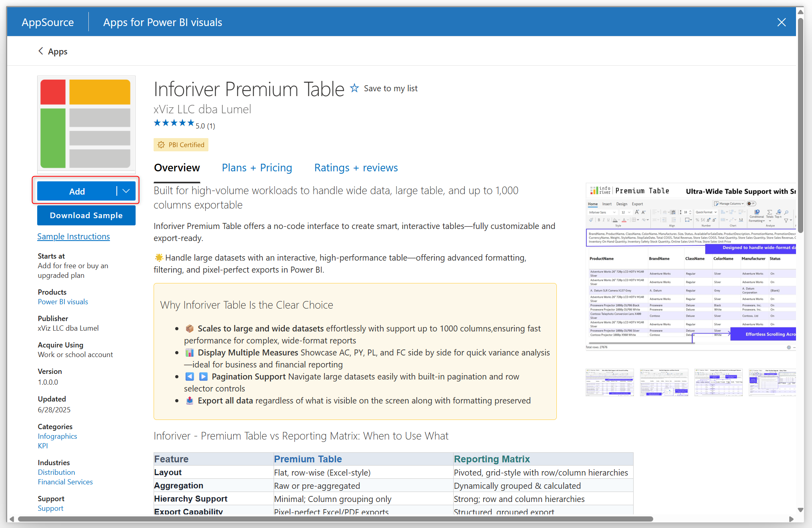
Task: Open the Infographics category link
Action: pos(58,436)
